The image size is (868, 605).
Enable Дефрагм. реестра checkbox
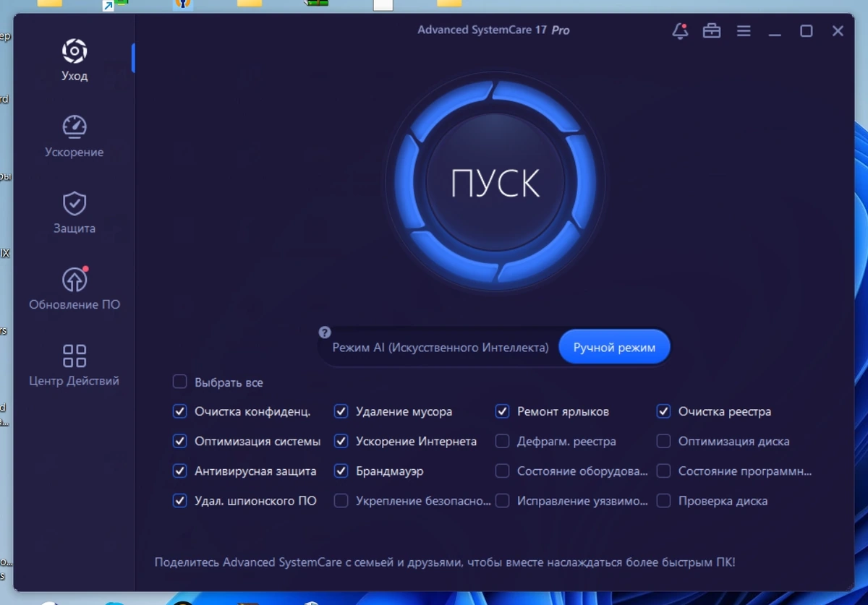502,441
